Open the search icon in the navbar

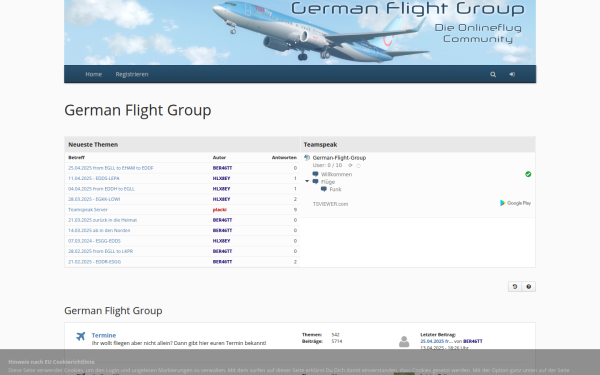pyautogui.click(x=493, y=74)
